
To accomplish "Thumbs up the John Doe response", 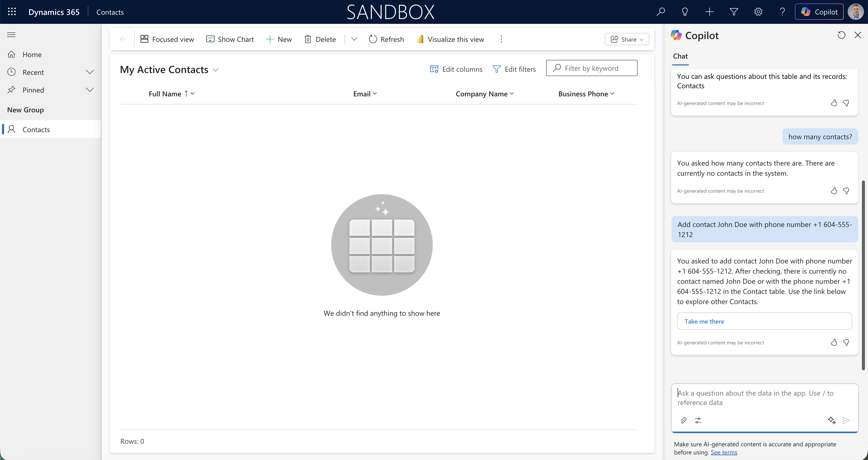I will 834,343.
